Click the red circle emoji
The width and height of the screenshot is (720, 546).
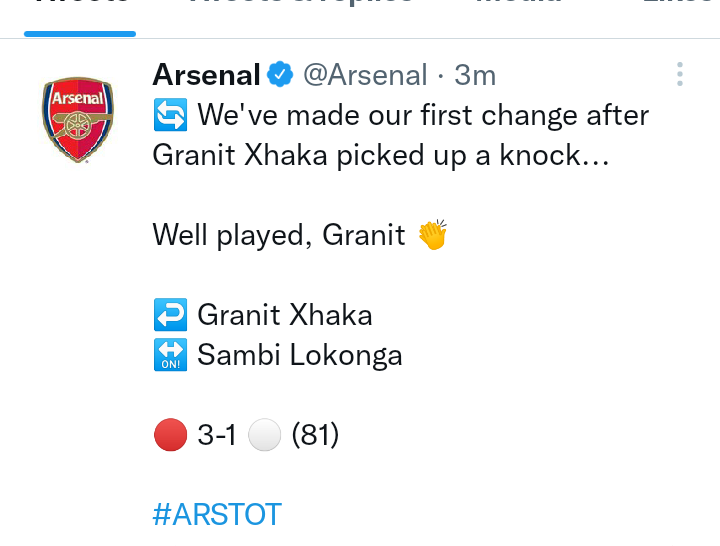170,434
